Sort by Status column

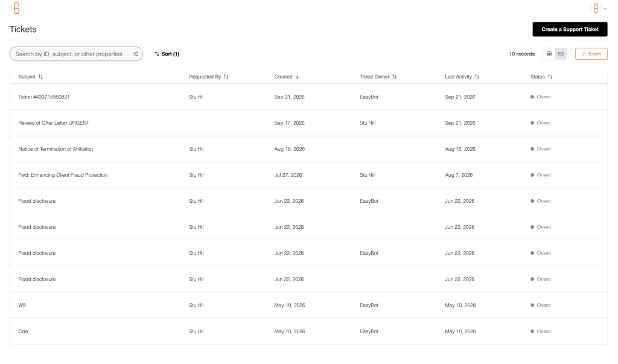pyautogui.click(x=541, y=77)
